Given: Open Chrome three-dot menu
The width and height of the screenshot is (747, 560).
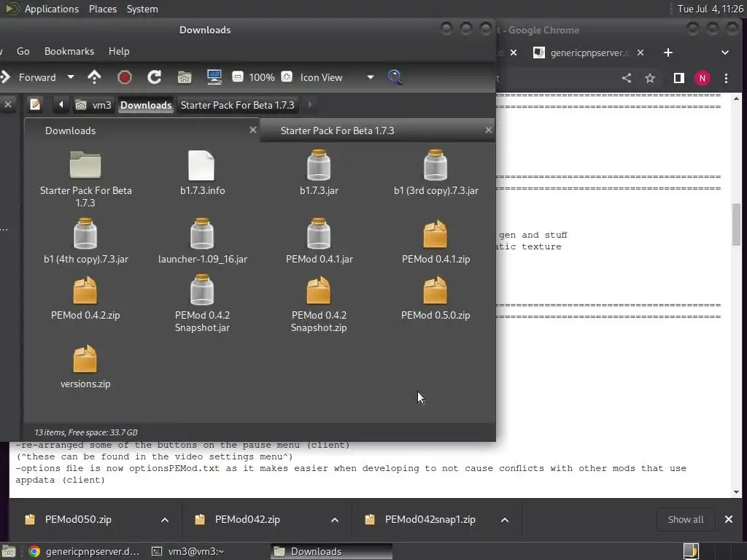Looking at the screenshot, I should tap(726, 78).
